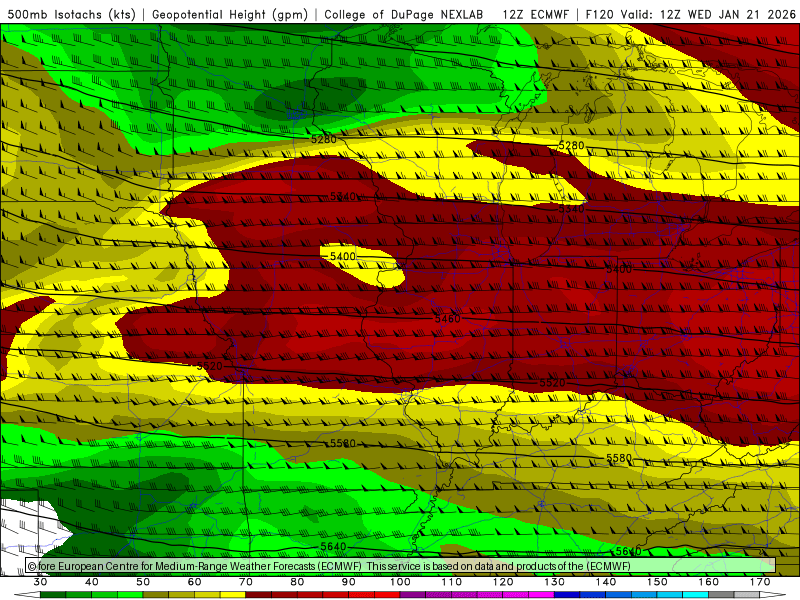Click the 110 knots color bar label

click(452, 582)
